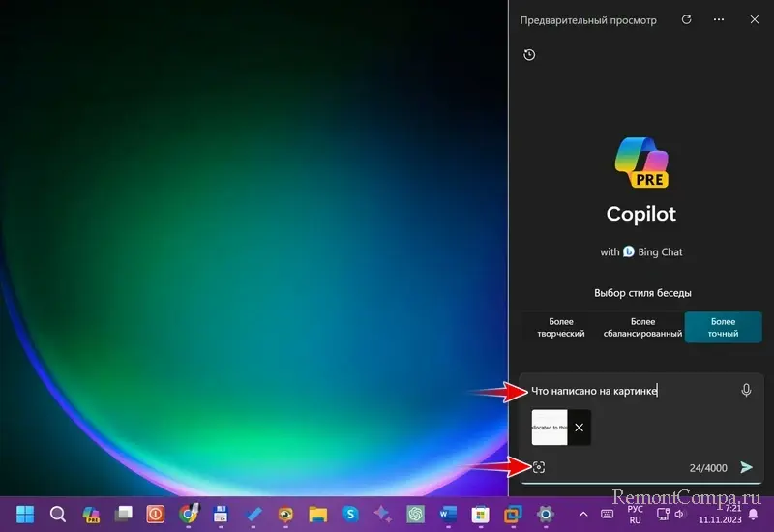The image size is (774, 532).
Task: Open File Explorer from taskbar
Action: point(318,514)
